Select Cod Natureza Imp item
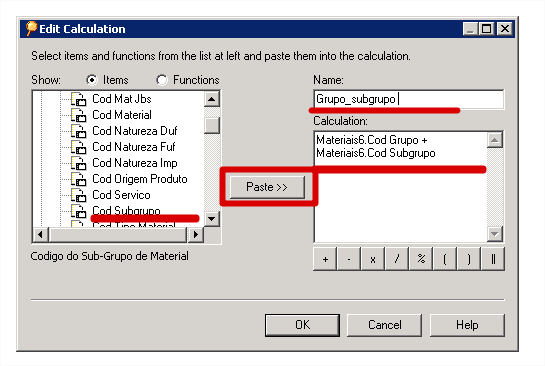 coord(135,163)
